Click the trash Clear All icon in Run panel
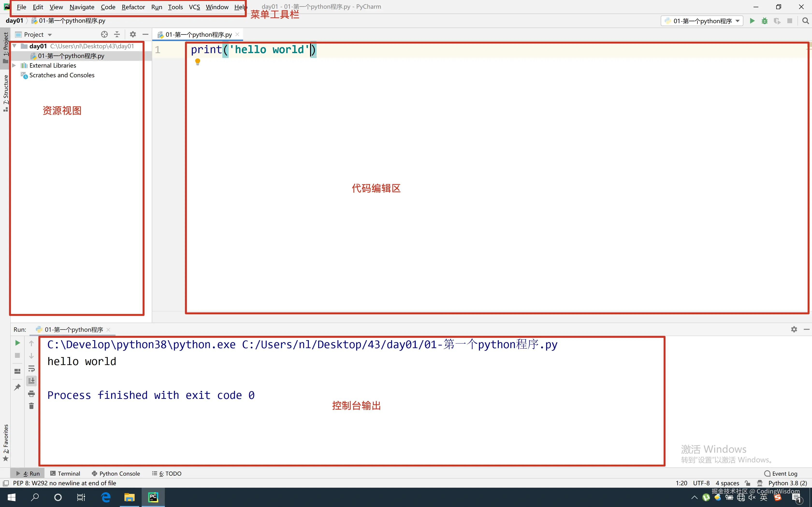The width and height of the screenshot is (812, 507). [x=31, y=406]
